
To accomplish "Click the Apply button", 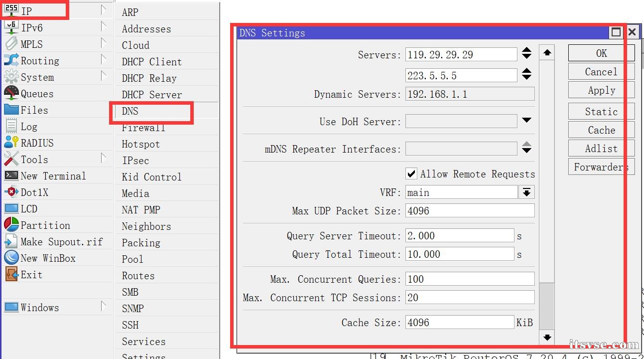I will click(601, 90).
